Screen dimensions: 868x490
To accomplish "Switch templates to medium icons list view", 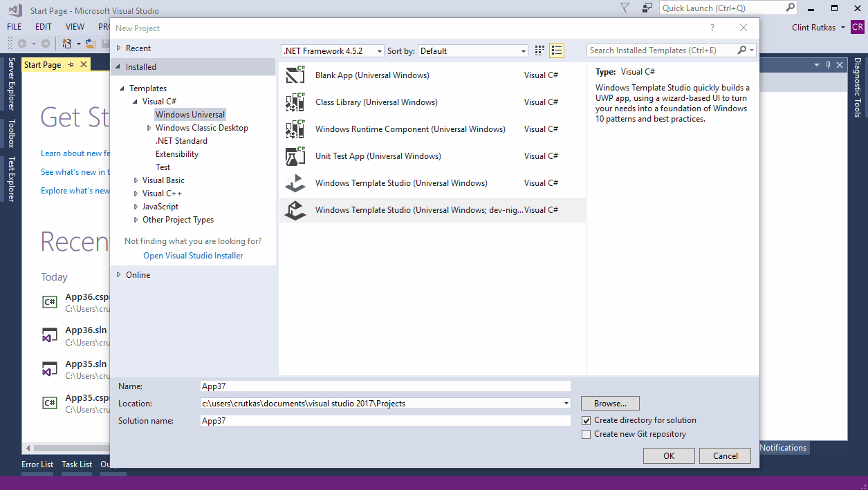I will coord(557,50).
